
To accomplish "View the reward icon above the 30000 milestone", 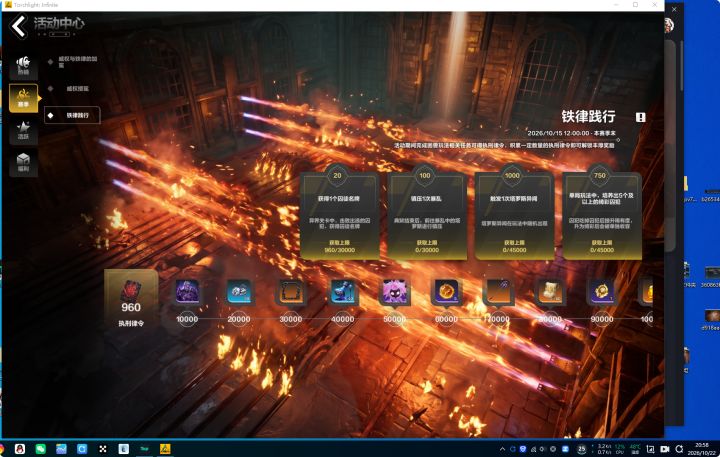I will 291,292.
